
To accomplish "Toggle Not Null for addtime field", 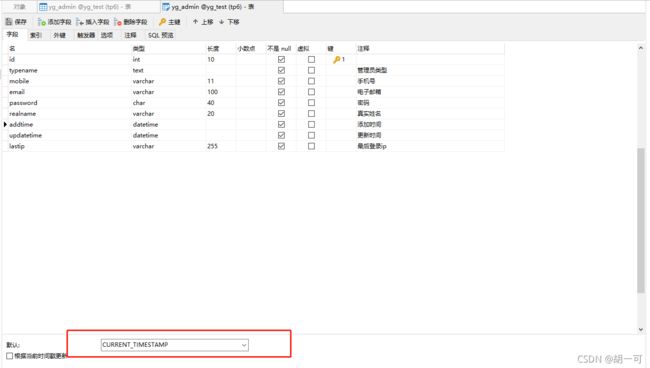I will (281, 124).
